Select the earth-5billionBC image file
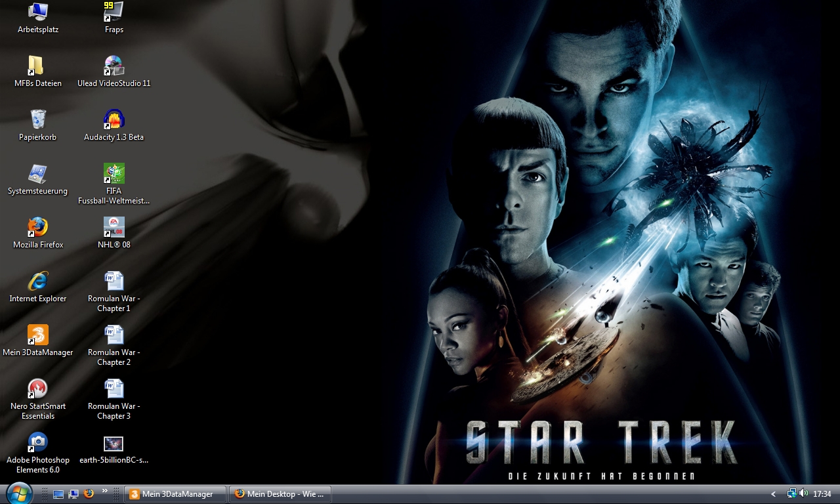 coord(114,444)
